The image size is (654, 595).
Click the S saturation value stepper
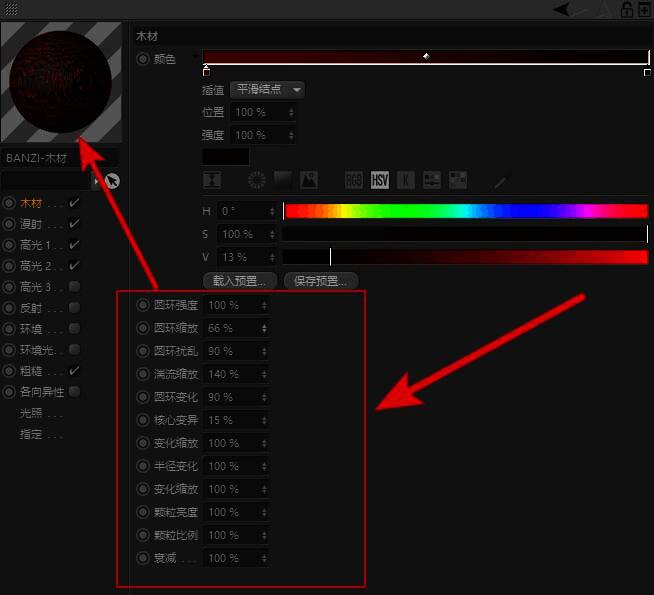pos(272,234)
